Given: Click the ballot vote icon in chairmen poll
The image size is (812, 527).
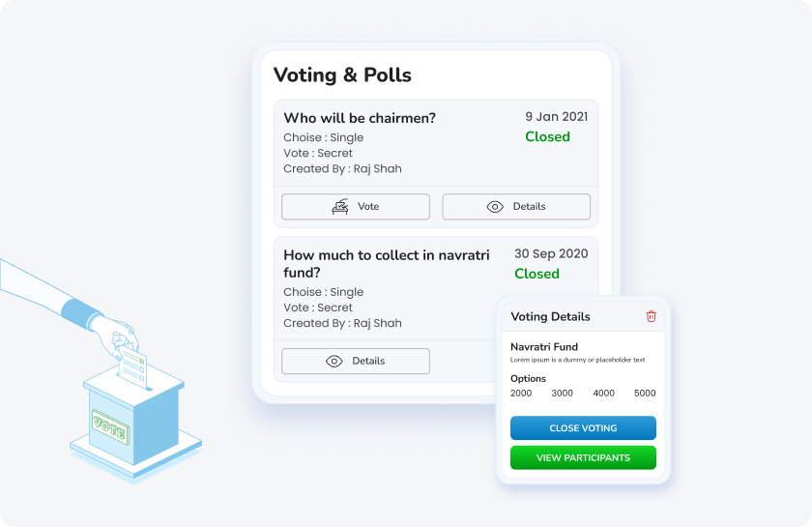Looking at the screenshot, I should click(x=339, y=206).
